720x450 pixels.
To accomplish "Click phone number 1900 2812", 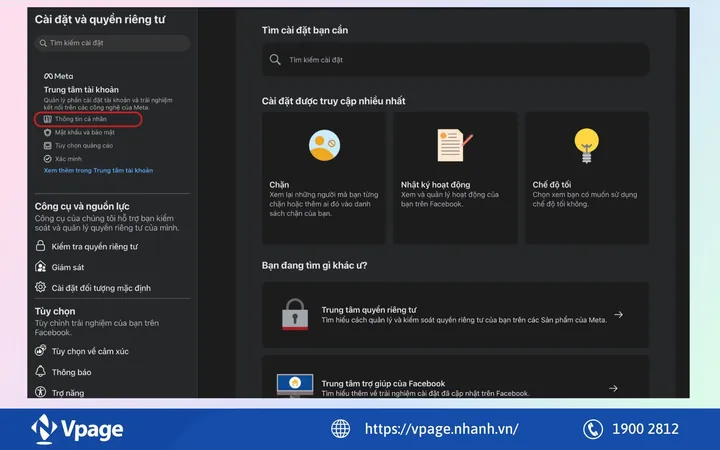I will 645,429.
